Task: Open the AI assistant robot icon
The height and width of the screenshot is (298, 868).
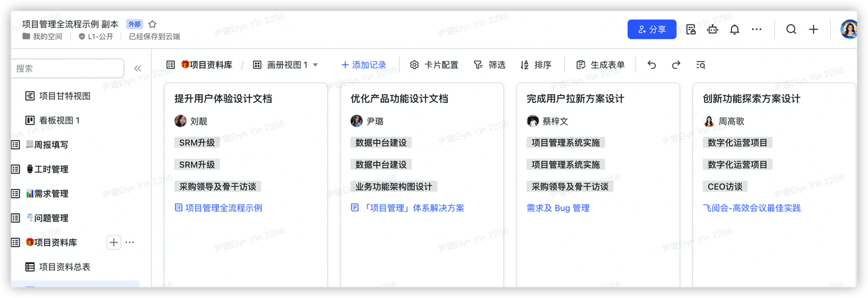Action: point(712,29)
